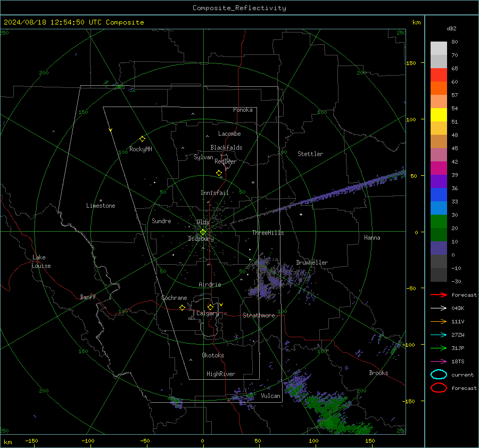Image resolution: width=479 pixels, height=448 pixels.
Task: Click the Stettler label on map
Action: pos(310,154)
